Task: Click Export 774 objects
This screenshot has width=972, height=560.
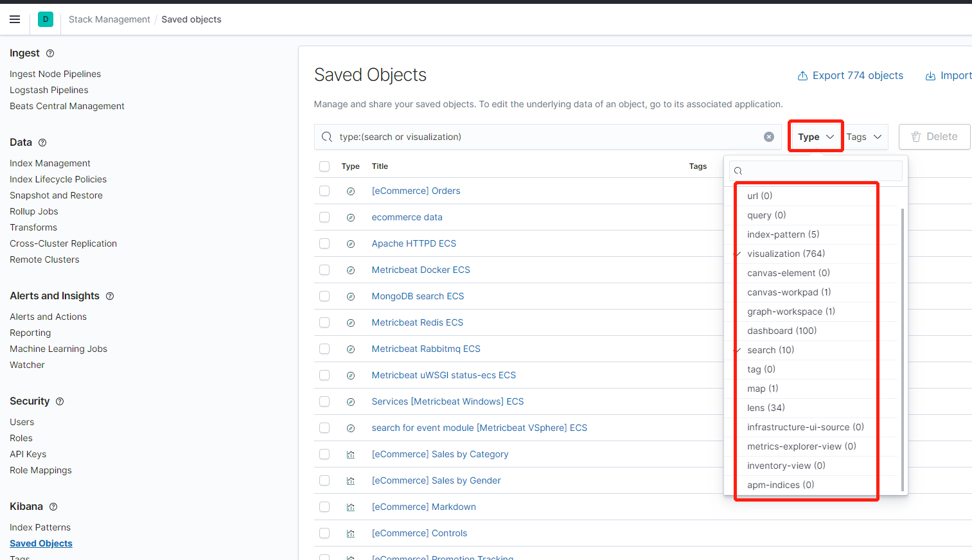Action: tap(850, 76)
